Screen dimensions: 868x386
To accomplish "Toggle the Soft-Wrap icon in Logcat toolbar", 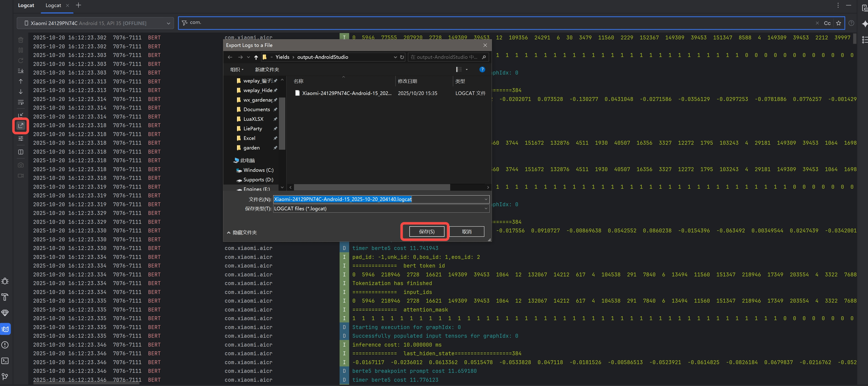I will [x=21, y=102].
